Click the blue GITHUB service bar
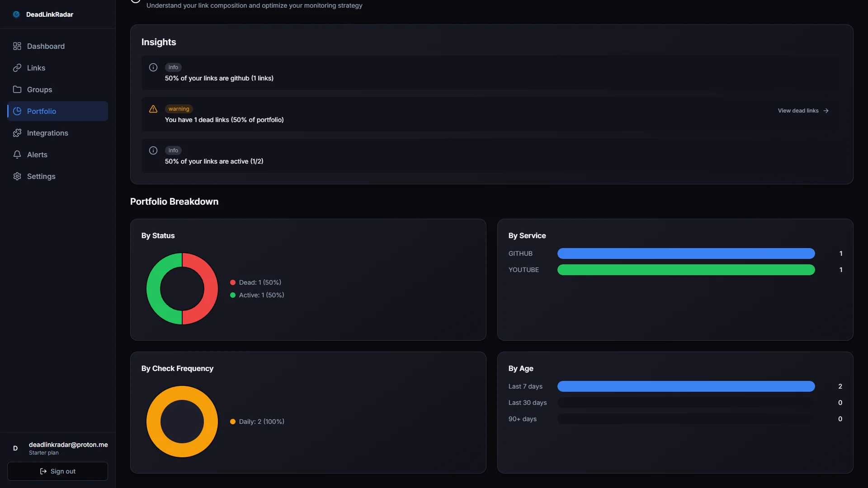Screen dimensions: 868x488 point(686,253)
